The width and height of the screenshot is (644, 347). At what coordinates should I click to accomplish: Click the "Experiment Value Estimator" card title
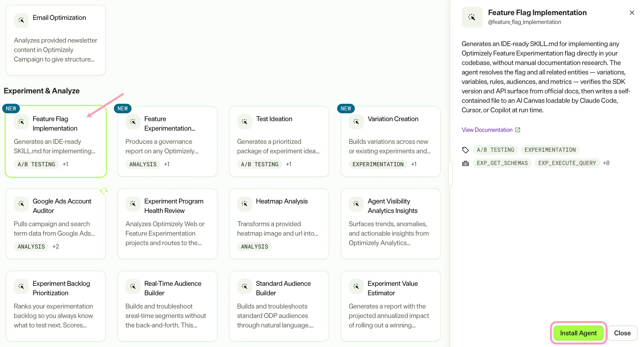point(393,288)
